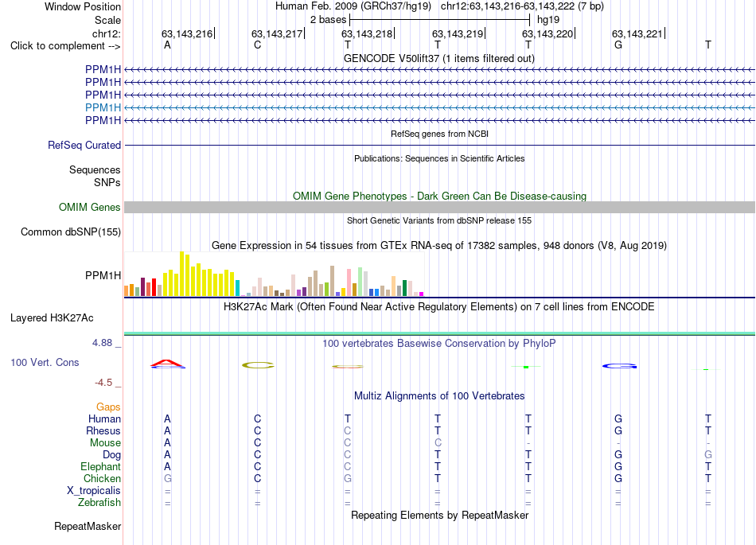Click position label 63,143,219

[458, 33]
